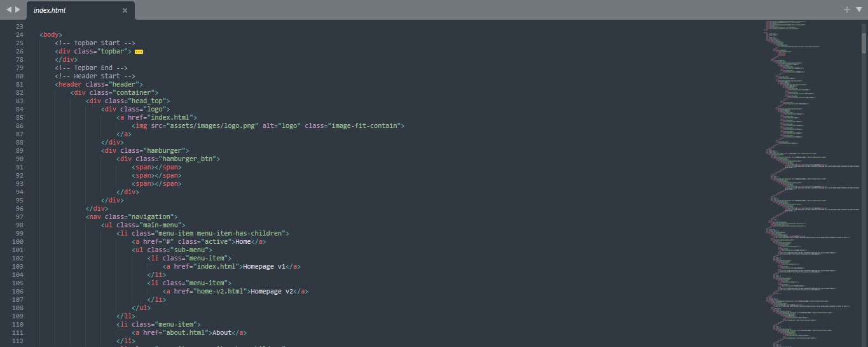868x347 pixels.
Task: Click the body tag on line 24
Action: click(51, 34)
